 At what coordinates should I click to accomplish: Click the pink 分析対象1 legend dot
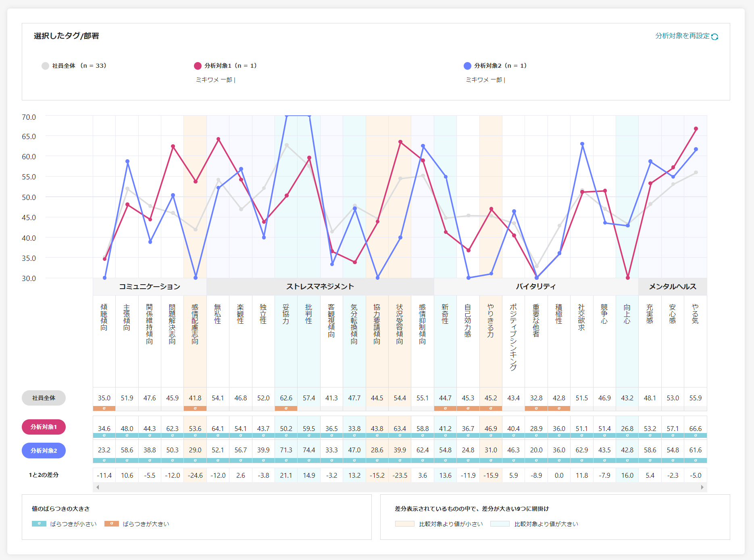[198, 66]
